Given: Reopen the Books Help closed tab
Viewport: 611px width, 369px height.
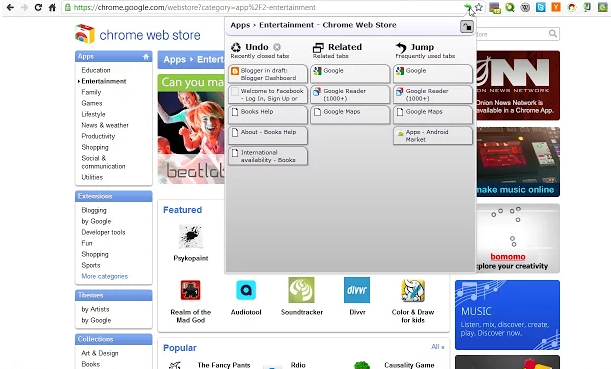Looking at the screenshot, I should click(268, 115).
